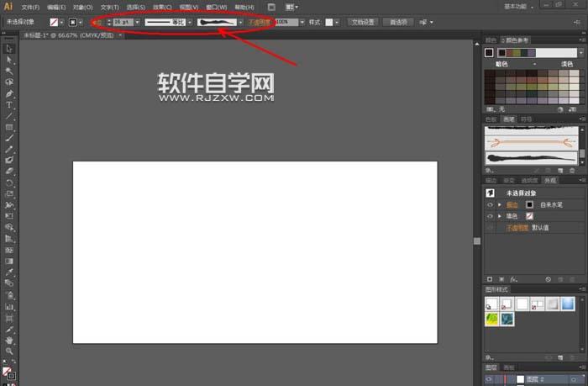The image size is (588, 386).
Task: Open the 编辑(E) menu
Action: (56, 7)
